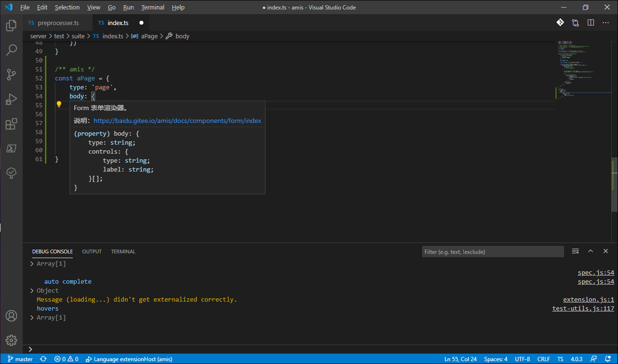Click the minimap code preview
This screenshot has height=364, width=618.
click(x=583, y=69)
